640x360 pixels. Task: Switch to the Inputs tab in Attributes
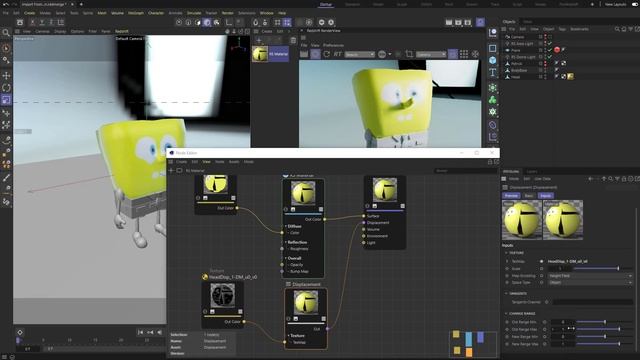coord(546,196)
